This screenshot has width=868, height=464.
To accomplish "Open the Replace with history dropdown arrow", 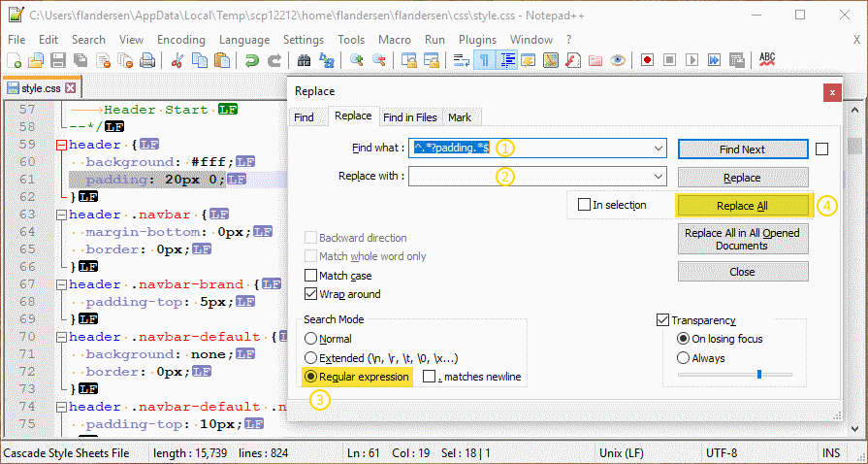I will tap(659, 177).
